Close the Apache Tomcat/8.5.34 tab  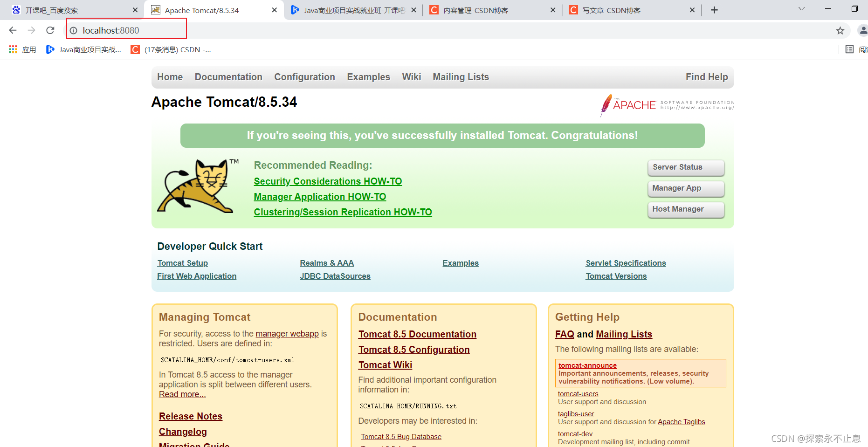pos(275,10)
